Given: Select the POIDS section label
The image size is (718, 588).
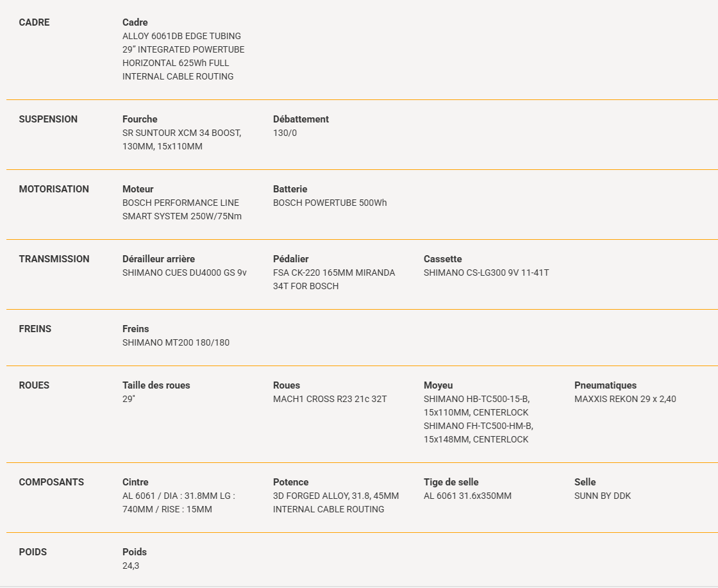Looking at the screenshot, I should tap(33, 552).
